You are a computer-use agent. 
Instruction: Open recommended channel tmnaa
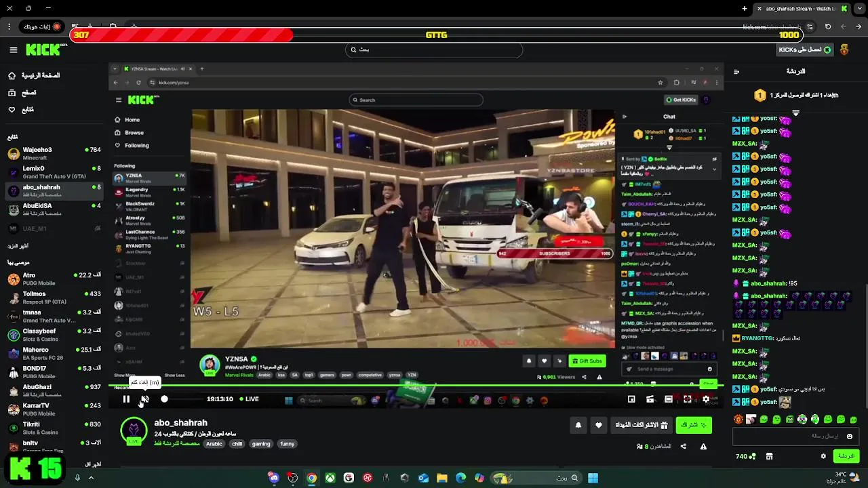[54, 317]
